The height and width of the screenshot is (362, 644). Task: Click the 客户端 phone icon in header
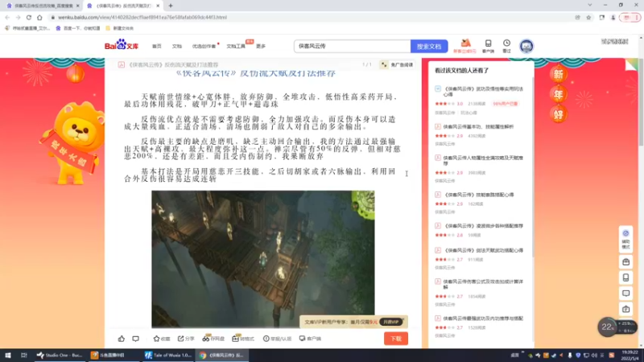pos(488,46)
